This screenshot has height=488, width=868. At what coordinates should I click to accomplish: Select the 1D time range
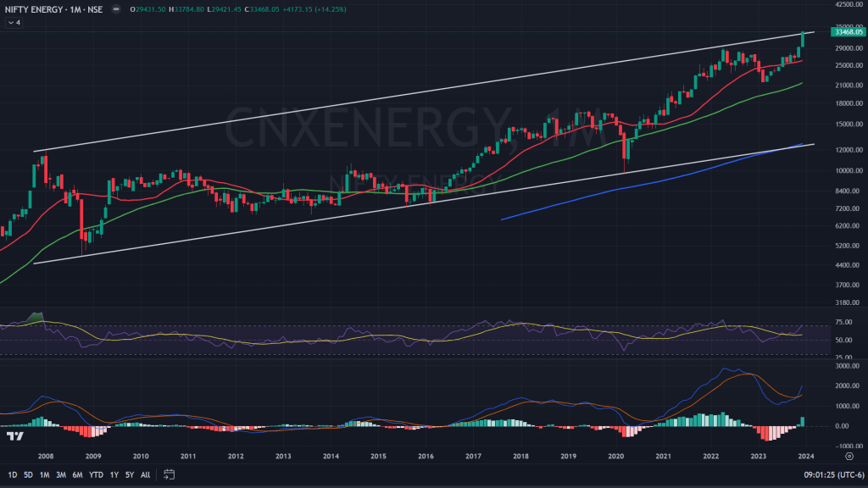click(x=12, y=474)
